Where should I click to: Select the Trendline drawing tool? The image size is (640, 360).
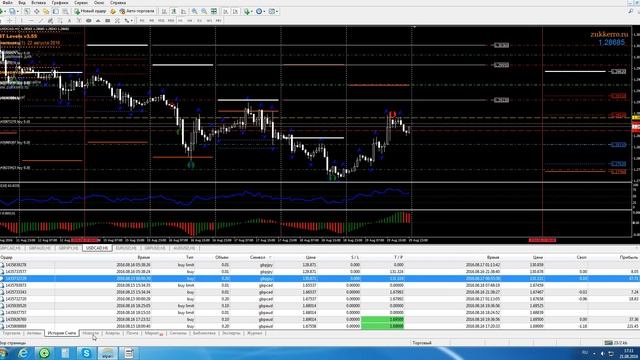coord(41,20)
